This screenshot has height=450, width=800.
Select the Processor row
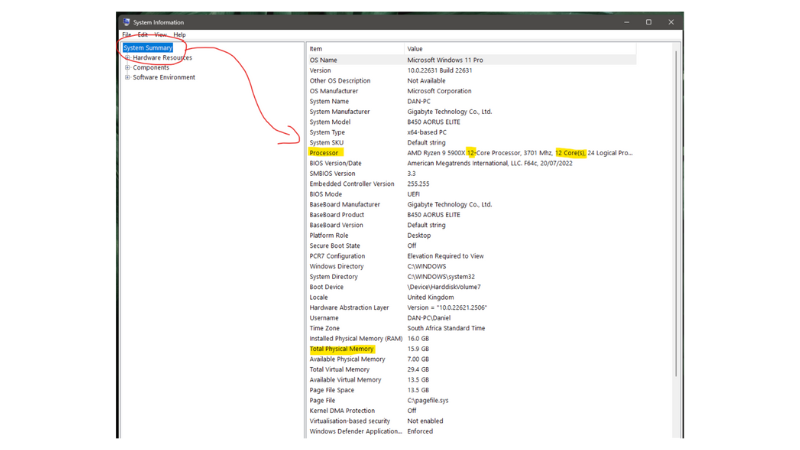point(325,153)
